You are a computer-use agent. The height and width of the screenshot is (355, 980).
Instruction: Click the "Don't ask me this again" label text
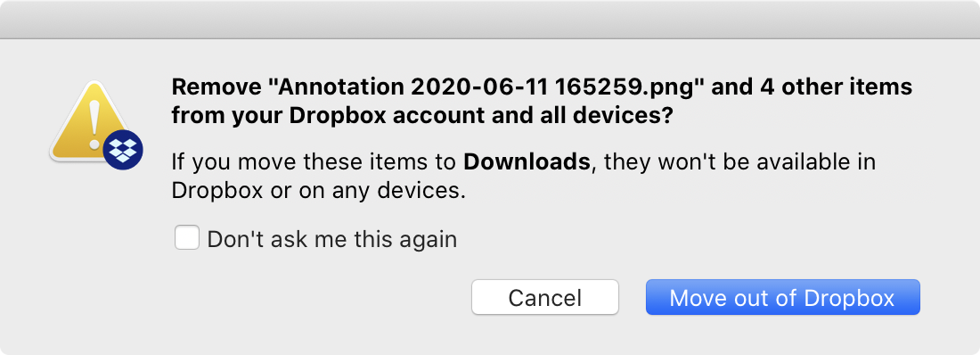(332, 239)
